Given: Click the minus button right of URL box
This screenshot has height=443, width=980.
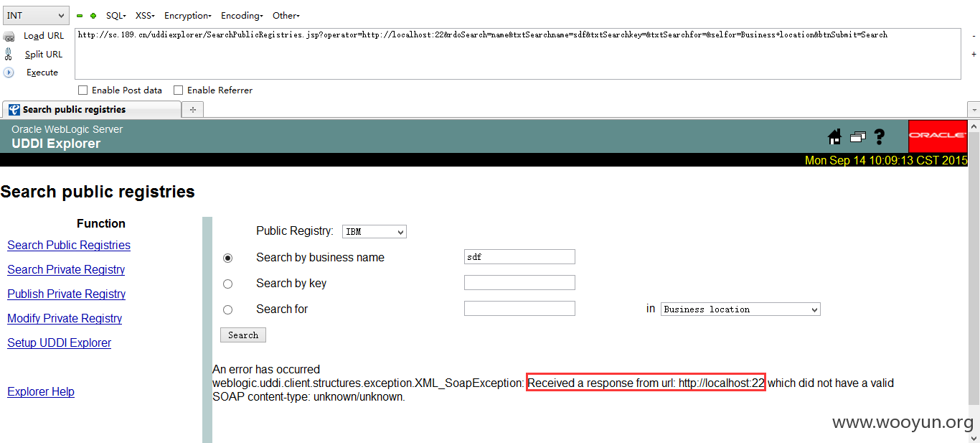Looking at the screenshot, I should (x=974, y=36).
